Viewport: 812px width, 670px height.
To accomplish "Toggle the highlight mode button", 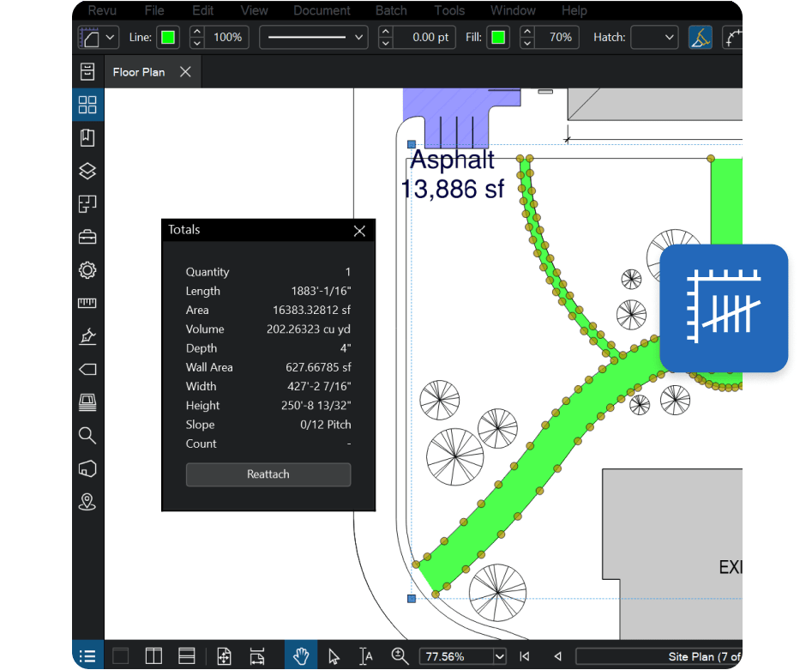I will tap(701, 38).
